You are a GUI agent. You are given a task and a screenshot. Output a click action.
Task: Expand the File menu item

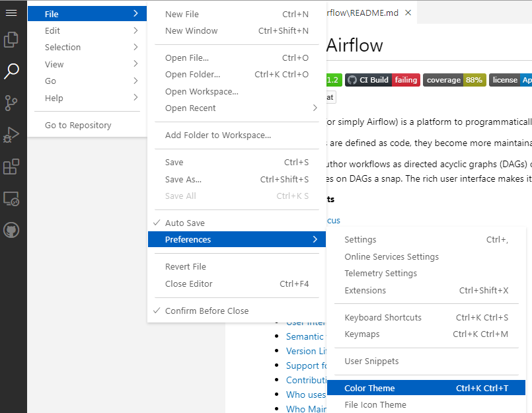click(87, 14)
